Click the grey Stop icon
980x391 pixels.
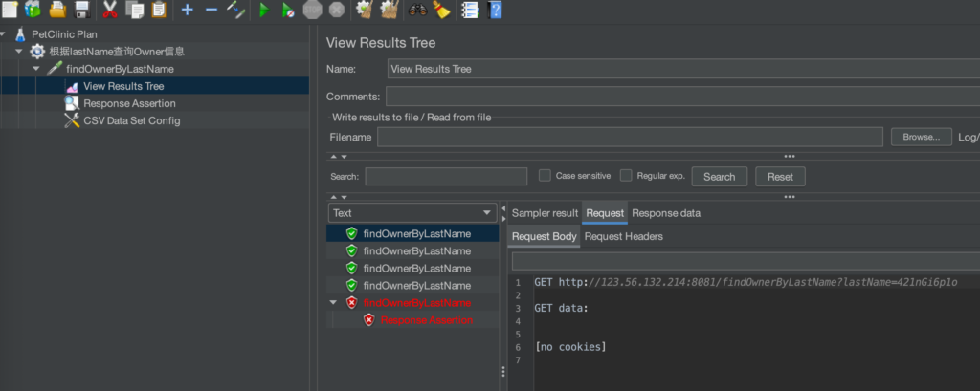tap(312, 10)
